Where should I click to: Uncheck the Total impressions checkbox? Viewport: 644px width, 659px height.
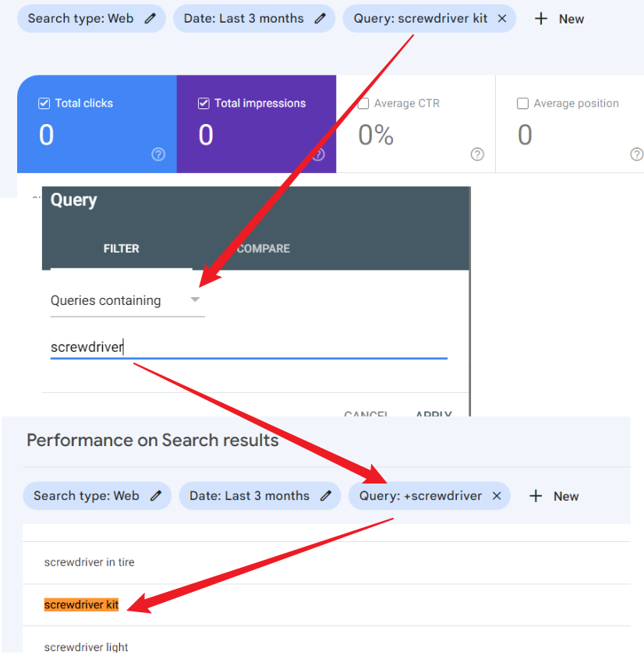[x=204, y=103]
